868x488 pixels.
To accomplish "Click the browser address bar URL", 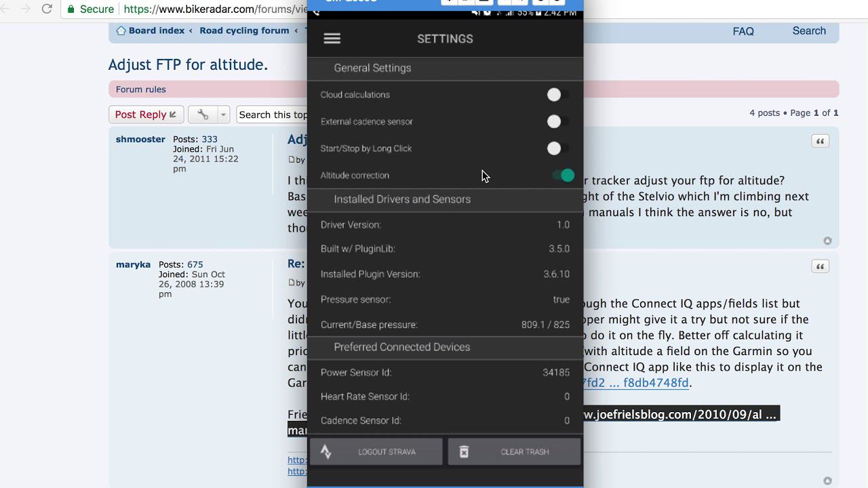I will pyautogui.click(x=215, y=9).
